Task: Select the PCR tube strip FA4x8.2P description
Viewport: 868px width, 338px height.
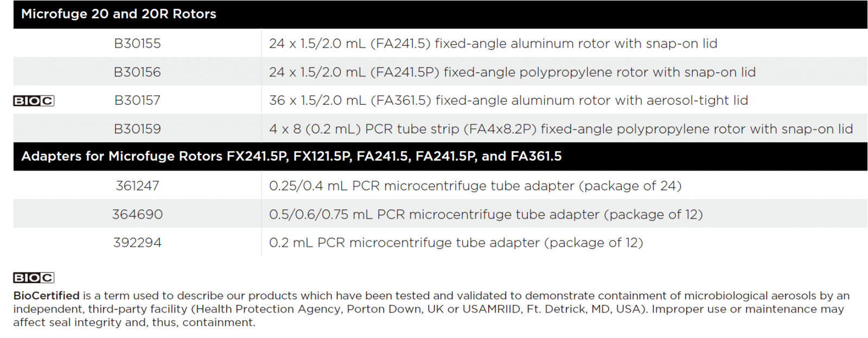Action: (561, 129)
